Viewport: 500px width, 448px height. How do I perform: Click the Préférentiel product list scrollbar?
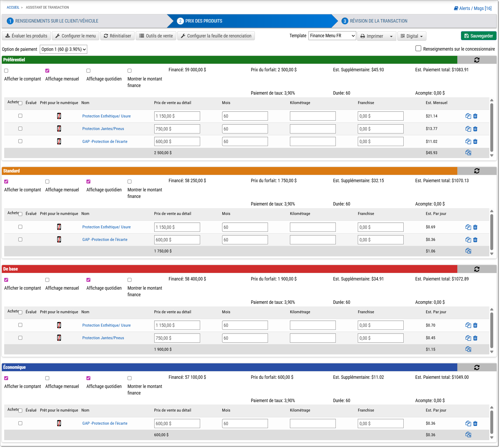click(x=492, y=128)
